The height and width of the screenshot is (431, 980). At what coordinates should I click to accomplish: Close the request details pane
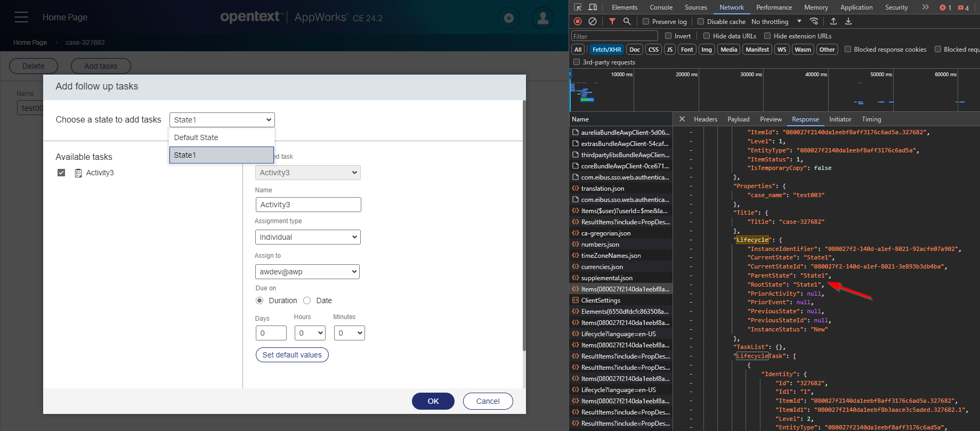[682, 119]
